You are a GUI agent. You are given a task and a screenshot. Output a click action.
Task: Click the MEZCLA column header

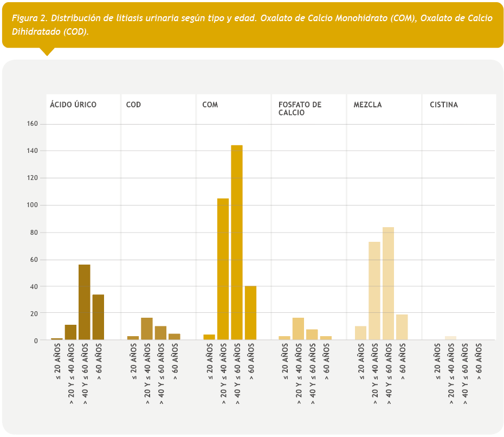(367, 105)
